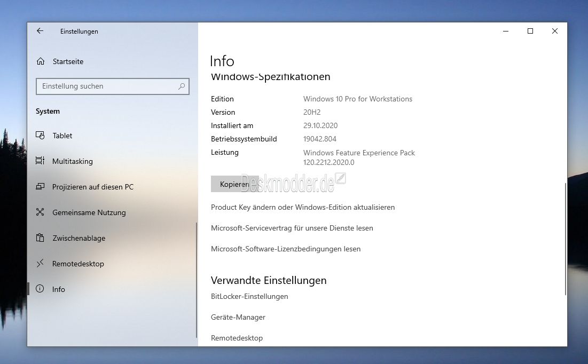Click the Zwischenablage clipboard icon
Image resolution: width=588 pixels, height=364 pixels.
tap(40, 238)
